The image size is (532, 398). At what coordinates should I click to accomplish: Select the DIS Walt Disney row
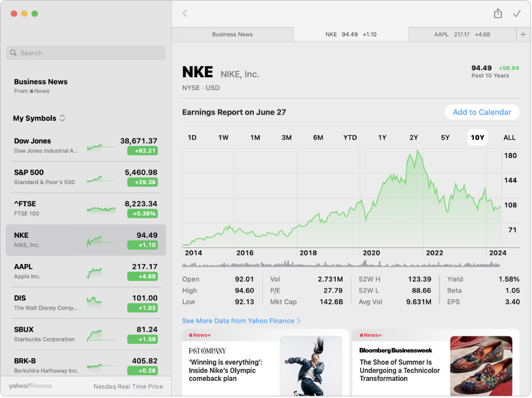click(x=86, y=303)
